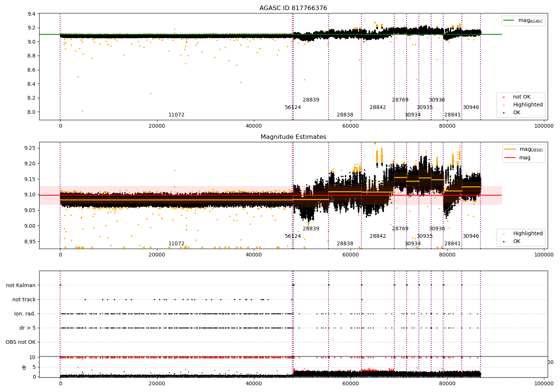This screenshot has width=560, height=392.
Task: Click obsid label 30935 in top plot
Action: click(424, 108)
